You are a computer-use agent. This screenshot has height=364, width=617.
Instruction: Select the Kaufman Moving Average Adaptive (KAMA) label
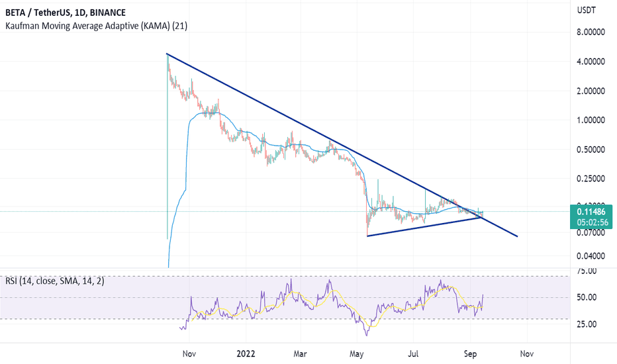coord(97,26)
